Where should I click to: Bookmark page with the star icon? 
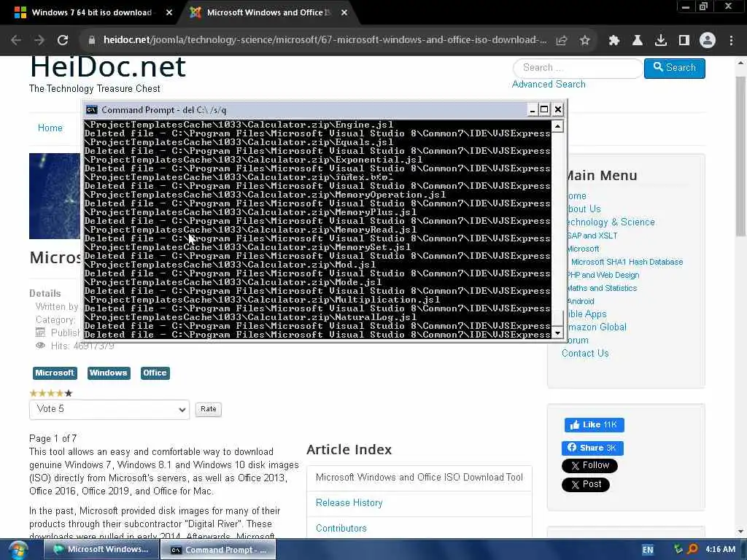pos(585,41)
